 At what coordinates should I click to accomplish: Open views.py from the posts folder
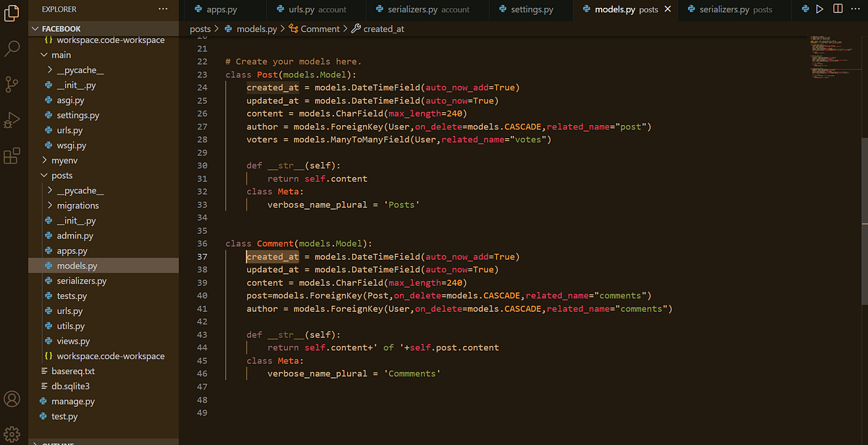click(x=72, y=340)
